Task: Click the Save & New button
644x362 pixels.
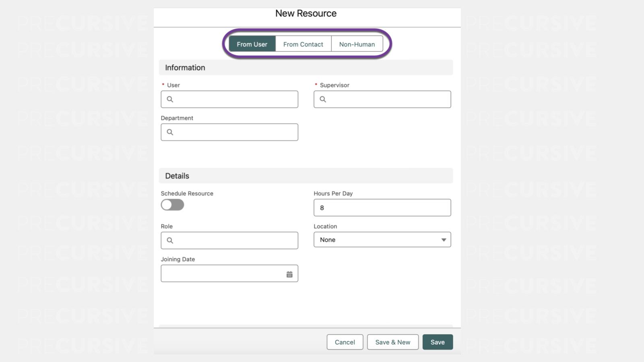Action: pyautogui.click(x=393, y=342)
